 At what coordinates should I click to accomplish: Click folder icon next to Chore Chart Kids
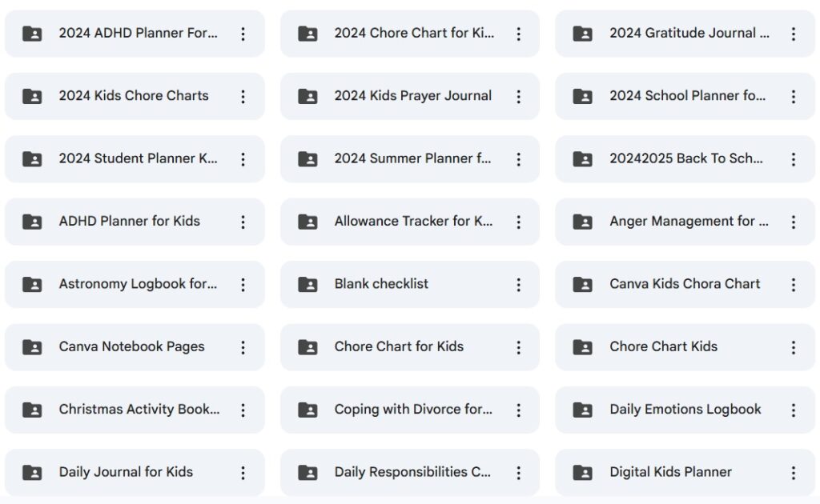(583, 346)
